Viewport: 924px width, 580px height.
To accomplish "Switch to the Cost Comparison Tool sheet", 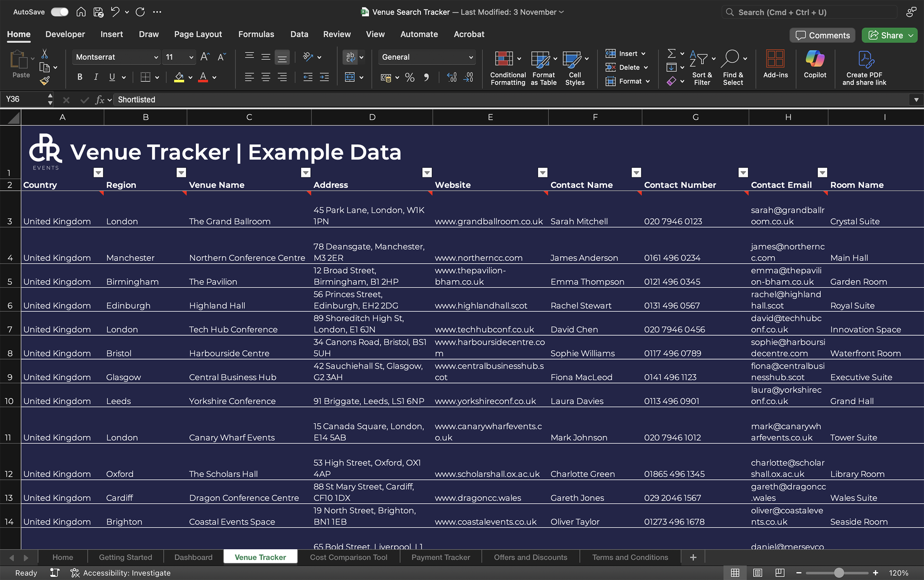I will tap(348, 557).
